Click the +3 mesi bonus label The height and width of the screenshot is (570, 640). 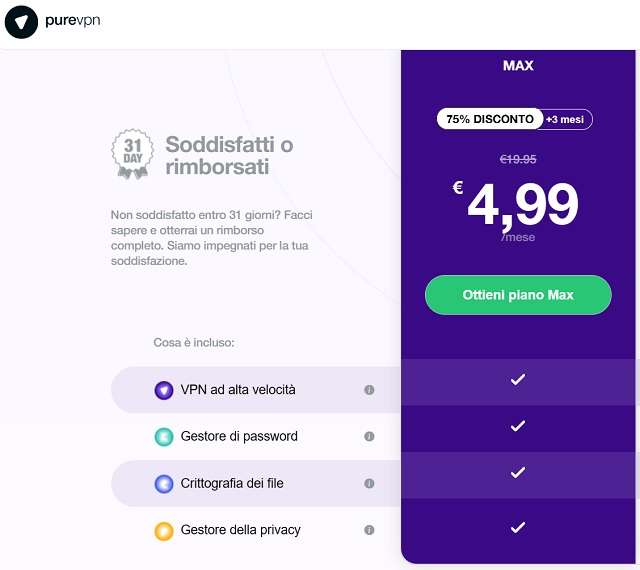pyautogui.click(x=567, y=119)
